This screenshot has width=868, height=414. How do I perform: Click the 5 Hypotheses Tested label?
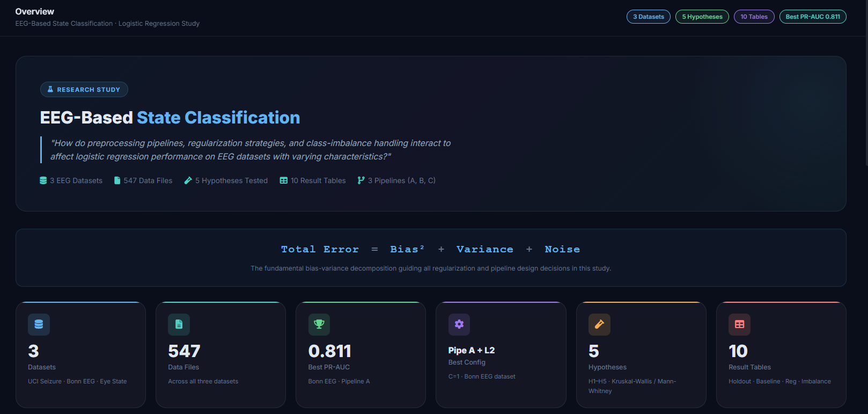231,180
